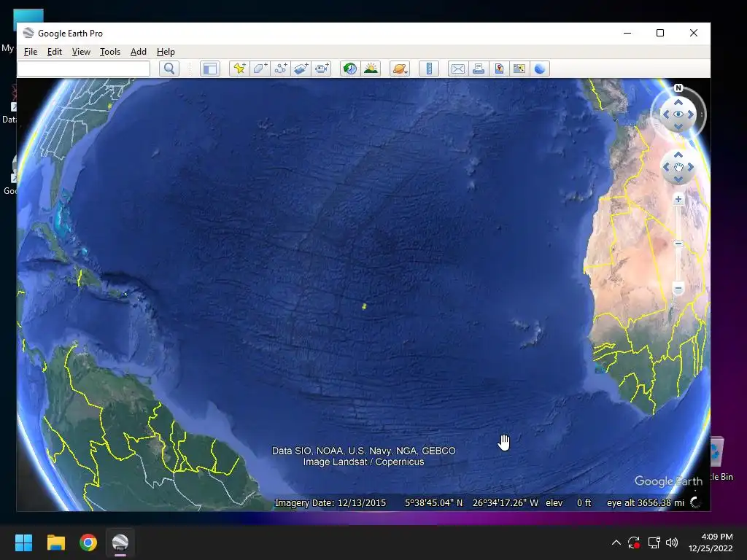This screenshot has height=560, width=747.
Task: Open Windows Start menu
Action: click(x=23, y=542)
